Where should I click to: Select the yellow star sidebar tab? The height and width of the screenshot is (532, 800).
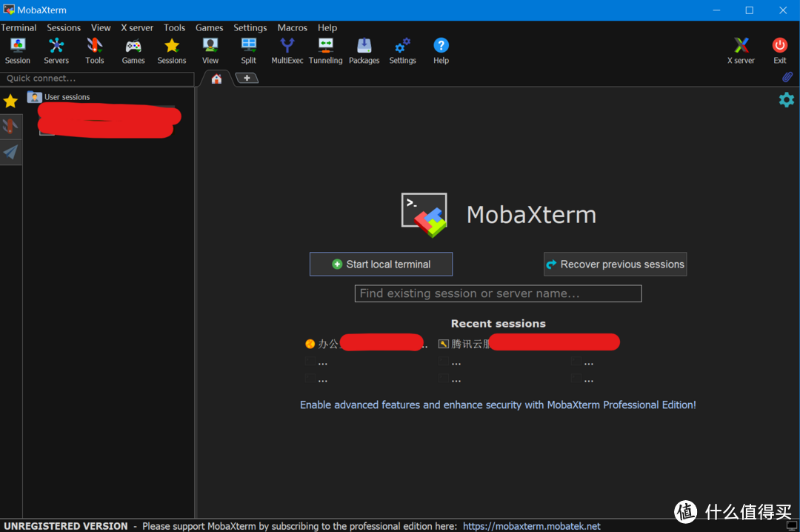pos(10,101)
